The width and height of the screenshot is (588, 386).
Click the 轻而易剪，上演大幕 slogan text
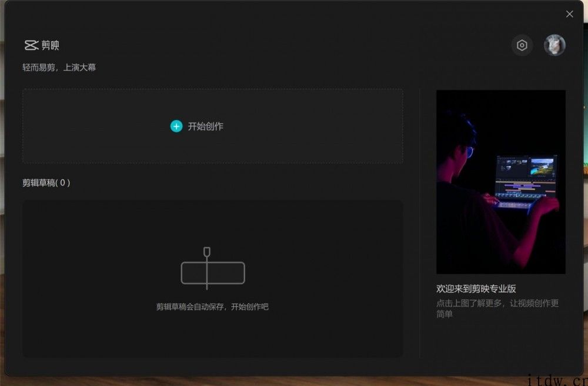tap(59, 68)
